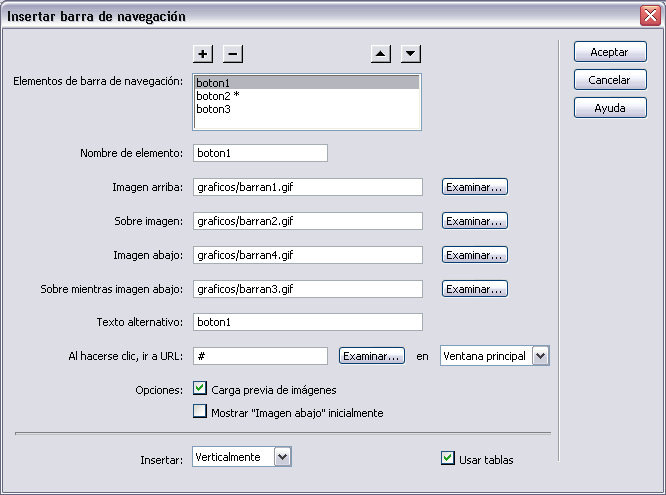Move element down with down arrow icon
Screen dimensions: 666x495
(411, 54)
